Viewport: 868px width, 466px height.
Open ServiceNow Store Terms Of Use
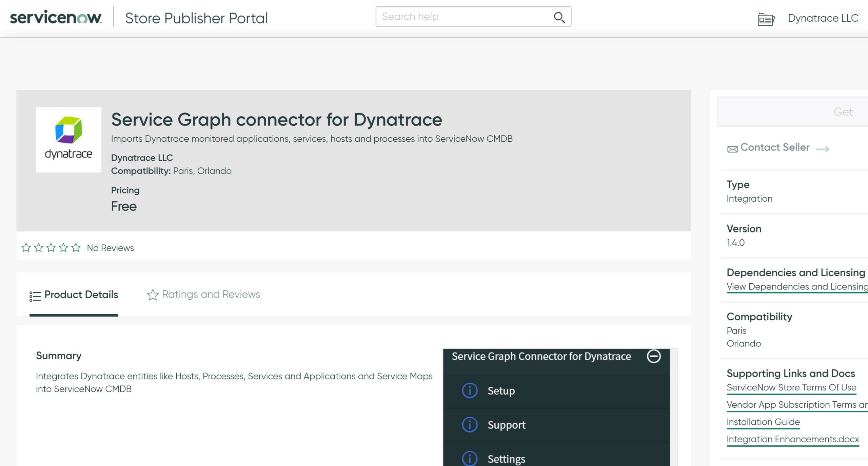pos(791,387)
